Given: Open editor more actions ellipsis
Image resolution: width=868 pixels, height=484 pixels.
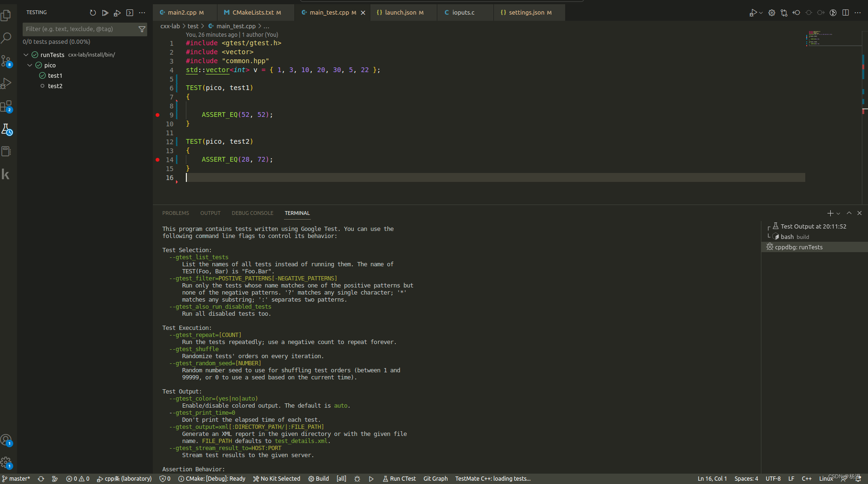Looking at the screenshot, I should [858, 13].
